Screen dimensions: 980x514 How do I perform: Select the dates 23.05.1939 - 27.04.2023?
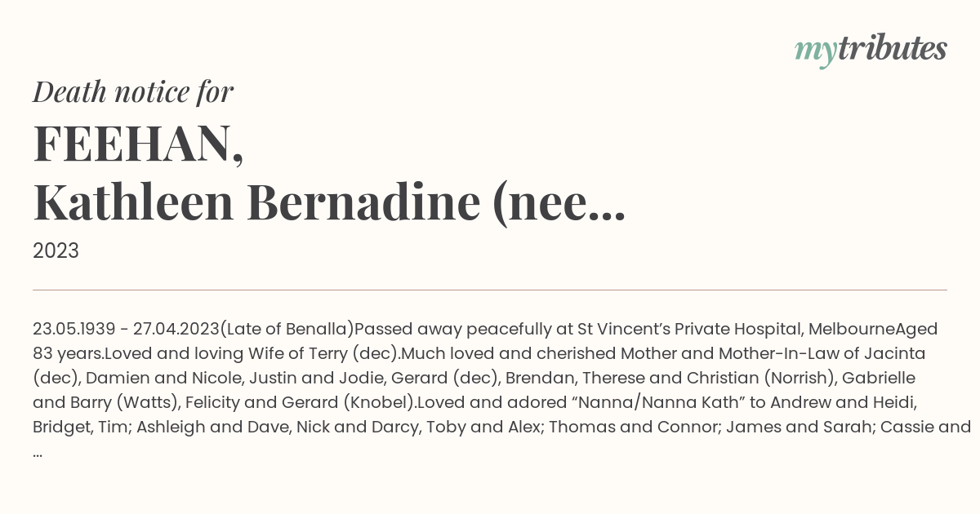[127, 329]
